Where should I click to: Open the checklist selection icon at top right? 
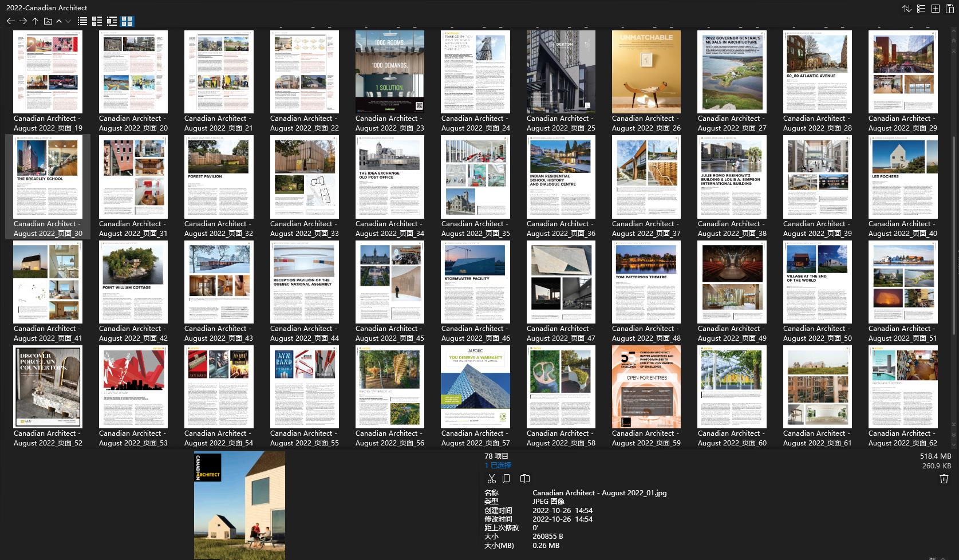point(921,9)
